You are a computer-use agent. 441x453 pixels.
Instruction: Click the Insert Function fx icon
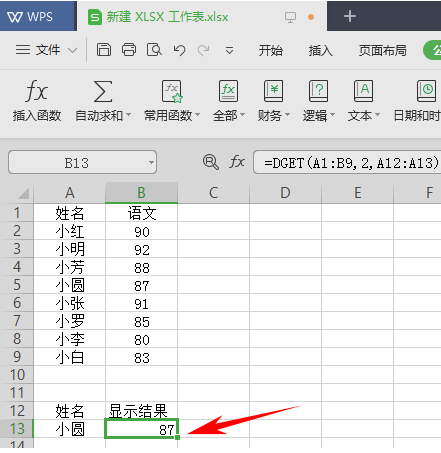[37, 91]
